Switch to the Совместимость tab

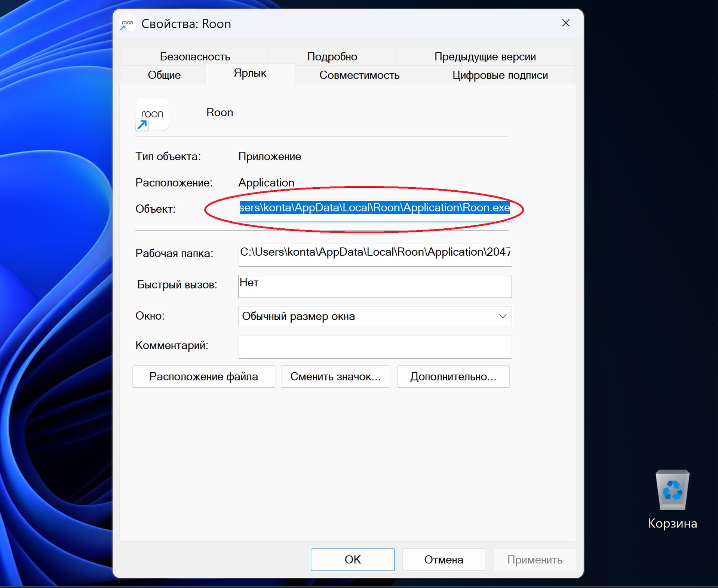tap(359, 75)
